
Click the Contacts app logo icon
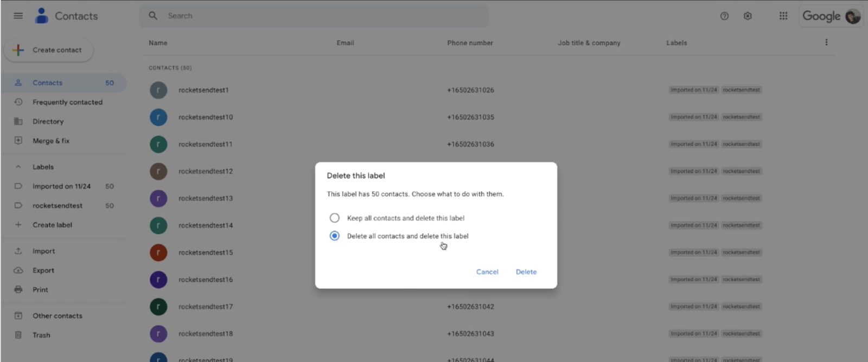tap(41, 16)
